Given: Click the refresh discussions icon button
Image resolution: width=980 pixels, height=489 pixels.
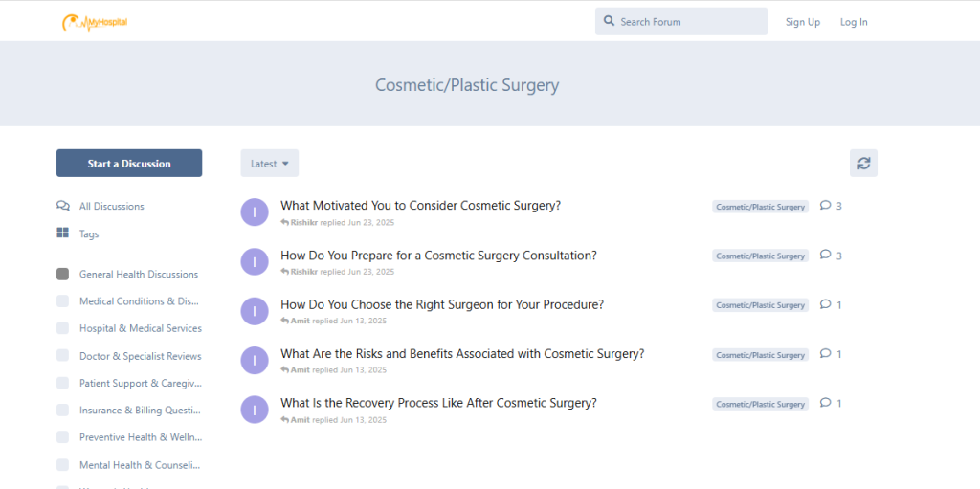Looking at the screenshot, I should pyautogui.click(x=863, y=164).
